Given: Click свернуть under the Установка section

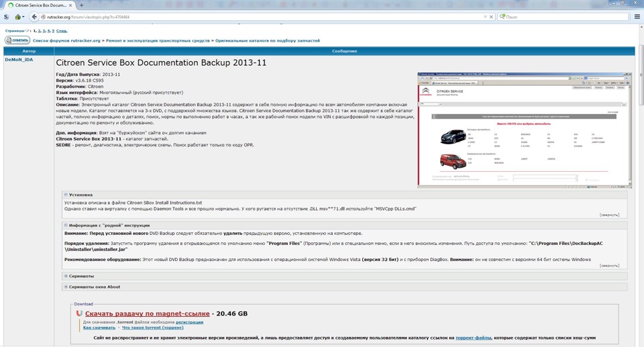Looking at the screenshot, I should [608, 215].
